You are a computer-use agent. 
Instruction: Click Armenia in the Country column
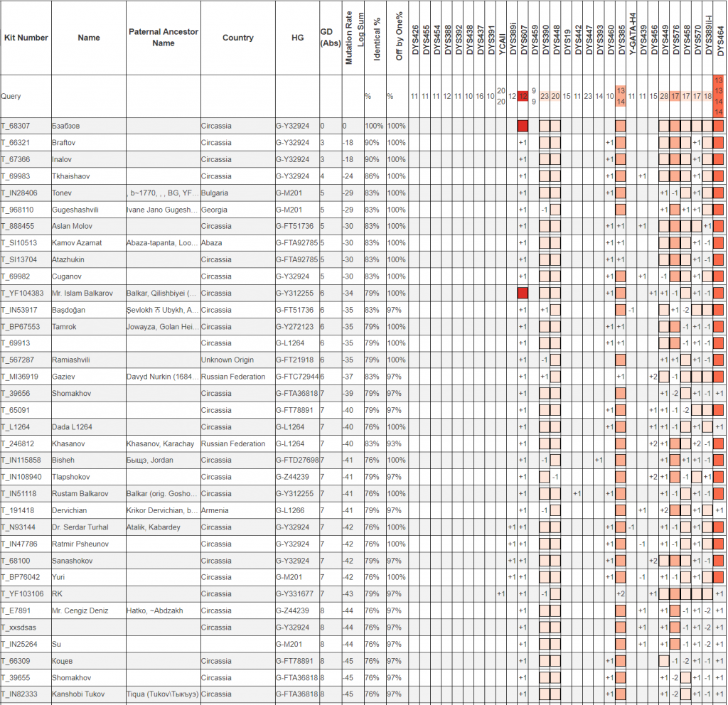pyautogui.click(x=215, y=511)
